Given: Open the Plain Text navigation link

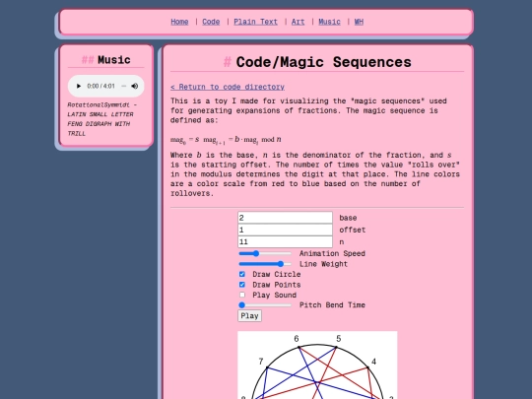Looking at the screenshot, I should [x=255, y=22].
